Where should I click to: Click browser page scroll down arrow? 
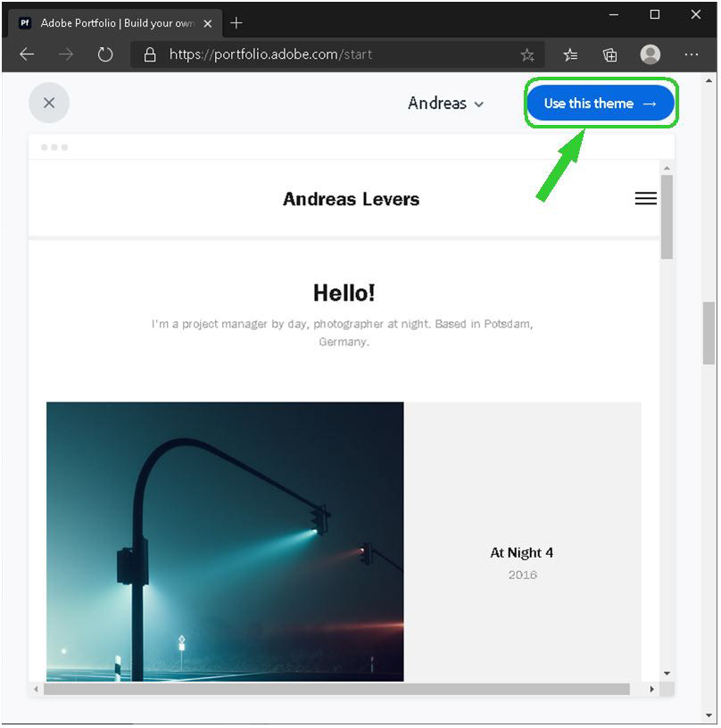pos(709,716)
